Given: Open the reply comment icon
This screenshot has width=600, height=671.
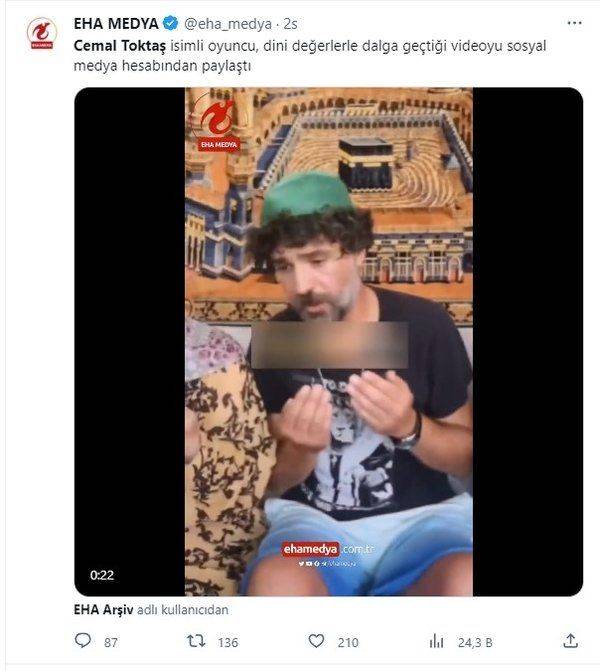Looking at the screenshot, I should pos(83,641).
